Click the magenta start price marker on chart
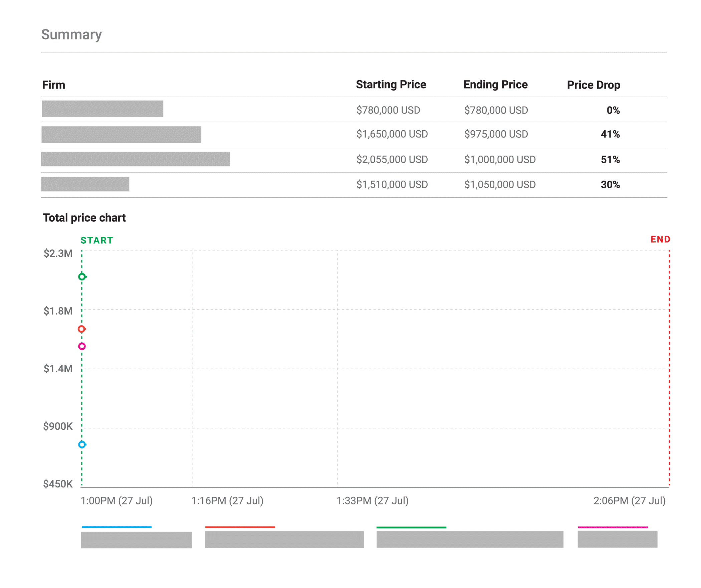This screenshot has width=701, height=588. click(x=82, y=347)
